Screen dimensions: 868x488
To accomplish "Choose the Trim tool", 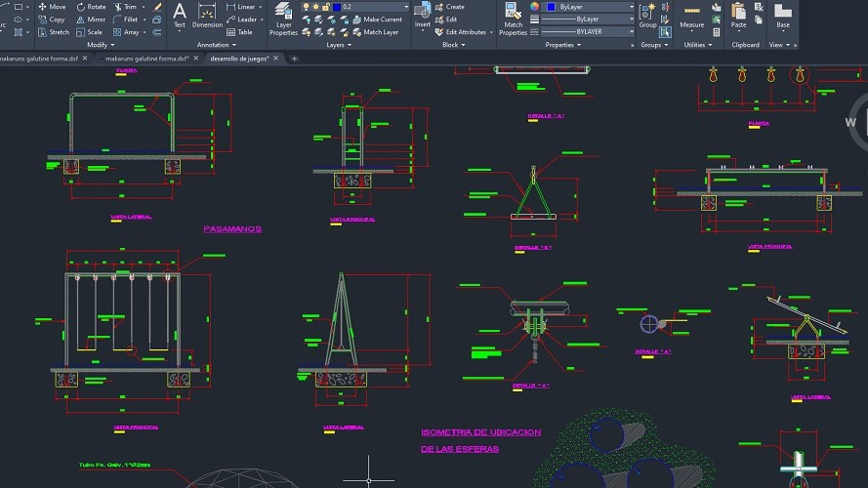I will [125, 7].
